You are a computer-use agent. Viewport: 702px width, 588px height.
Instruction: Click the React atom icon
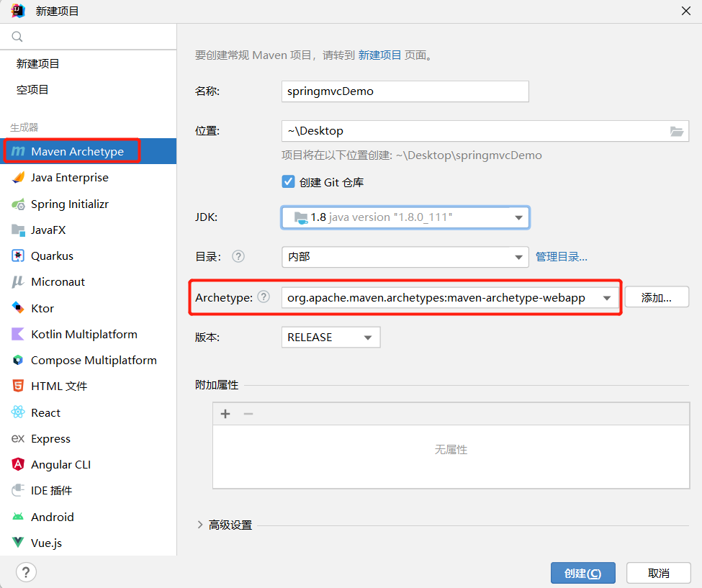click(x=18, y=412)
